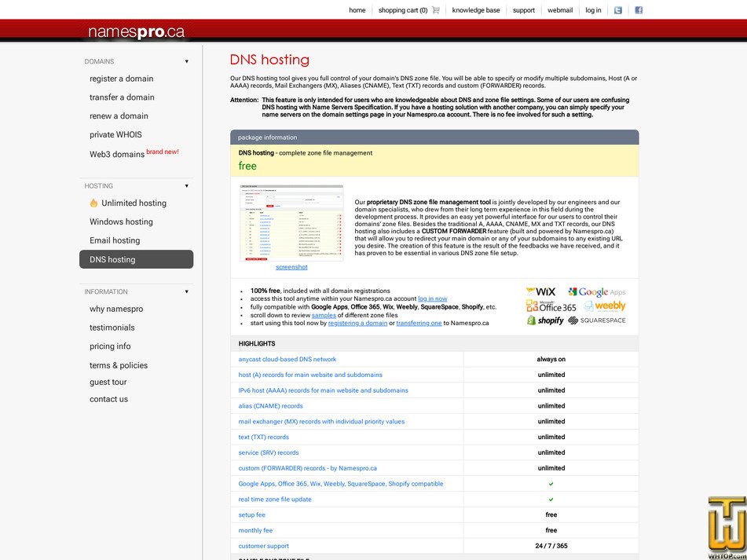Screen dimensions: 747x560
Task: Click real time zone file update
Action: point(275,499)
